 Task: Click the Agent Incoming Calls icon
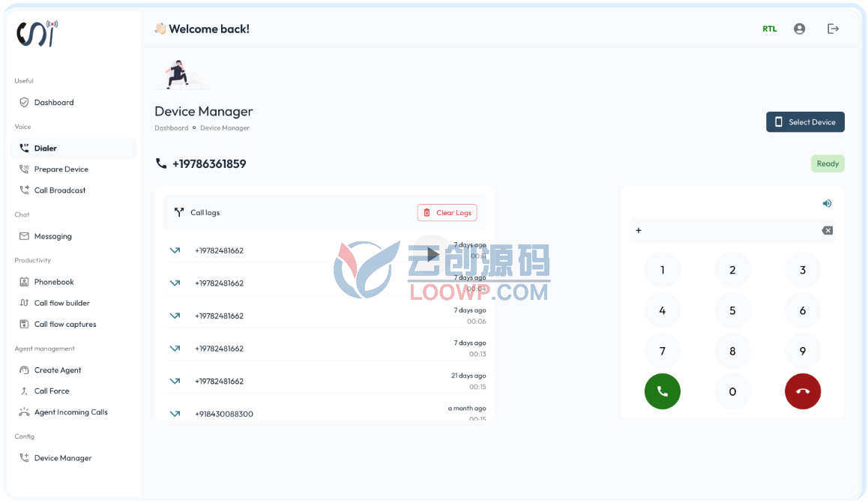tap(24, 412)
